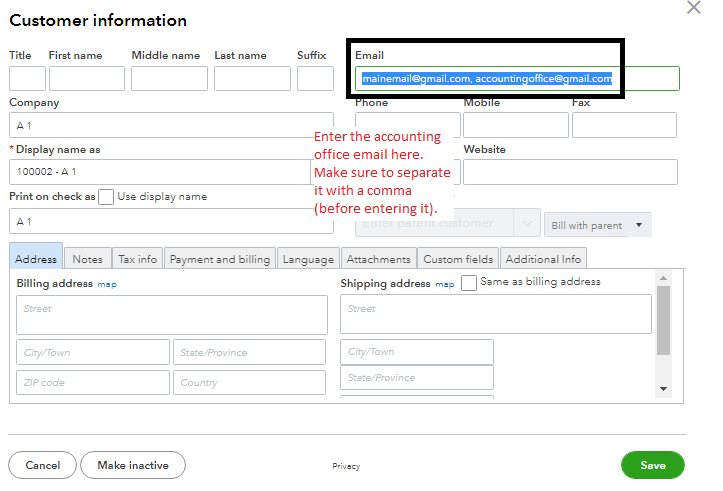Open the Payment and billing tab

[220, 259]
